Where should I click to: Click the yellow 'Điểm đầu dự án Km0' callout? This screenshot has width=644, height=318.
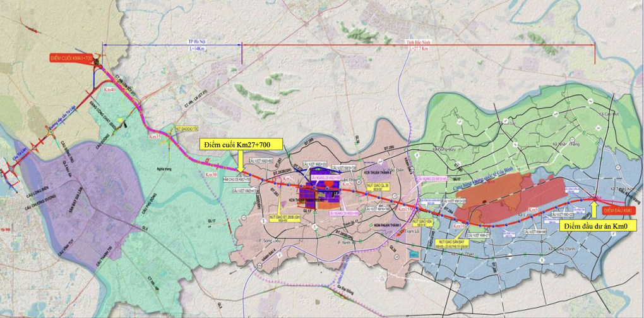tap(598, 226)
